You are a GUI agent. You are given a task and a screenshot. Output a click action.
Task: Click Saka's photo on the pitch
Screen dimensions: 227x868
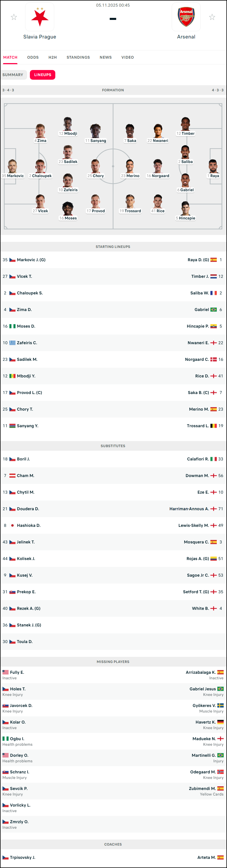point(130,131)
